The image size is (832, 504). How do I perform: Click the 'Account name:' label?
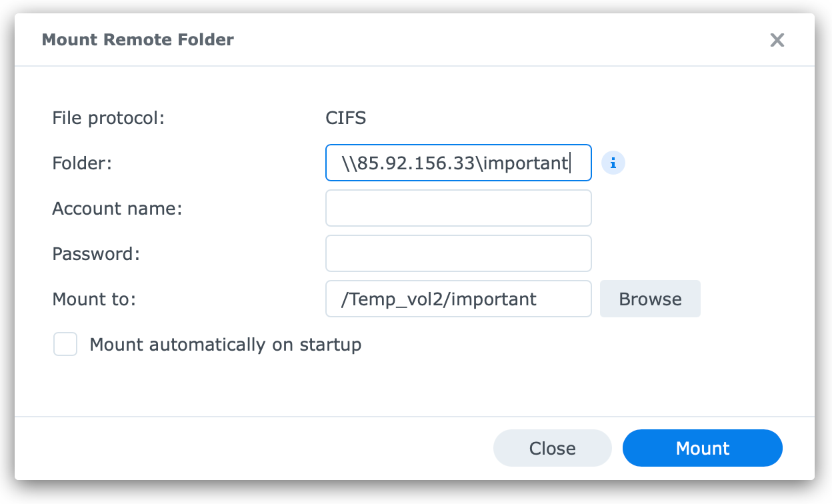coord(117,209)
